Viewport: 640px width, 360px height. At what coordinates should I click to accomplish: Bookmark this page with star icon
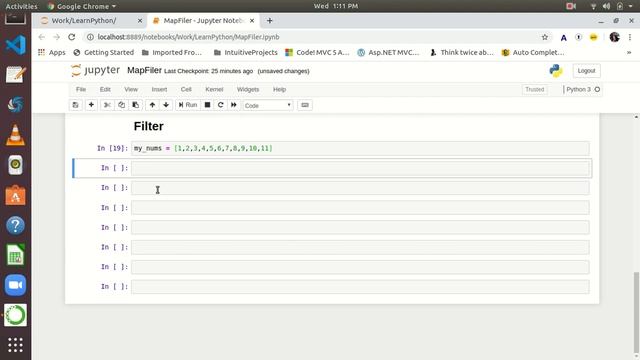click(x=544, y=37)
